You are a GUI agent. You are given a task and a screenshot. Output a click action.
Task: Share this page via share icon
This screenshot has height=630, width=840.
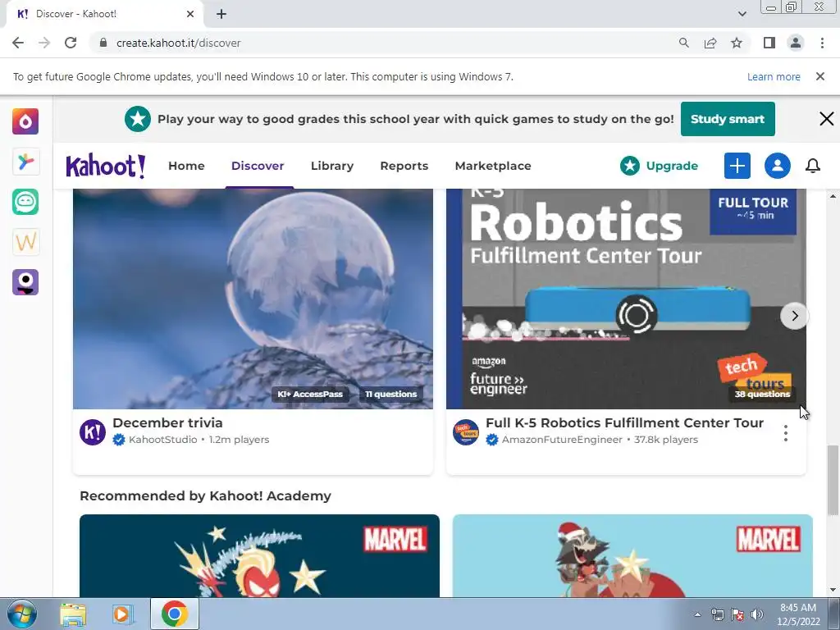click(x=710, y=43)
